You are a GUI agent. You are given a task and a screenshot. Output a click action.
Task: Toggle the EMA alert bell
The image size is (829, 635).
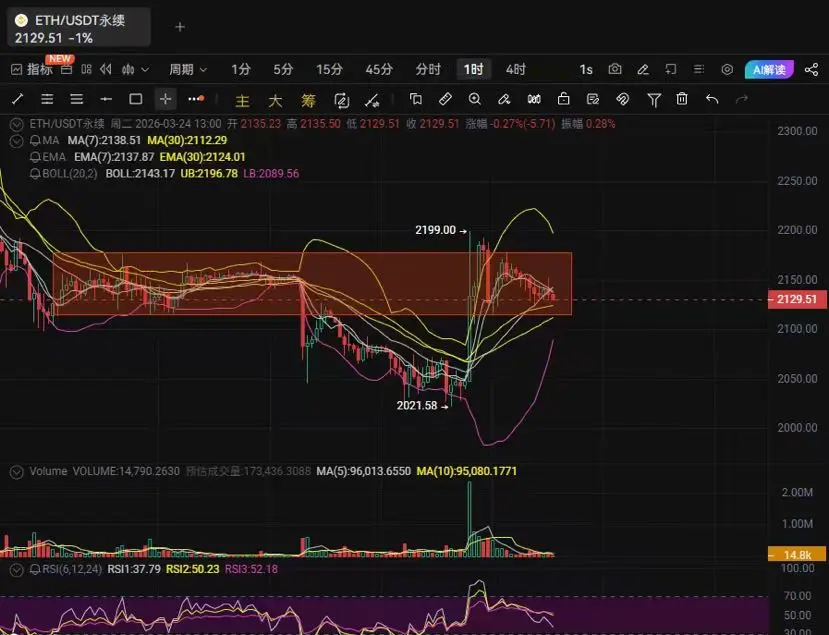(35, 157)
